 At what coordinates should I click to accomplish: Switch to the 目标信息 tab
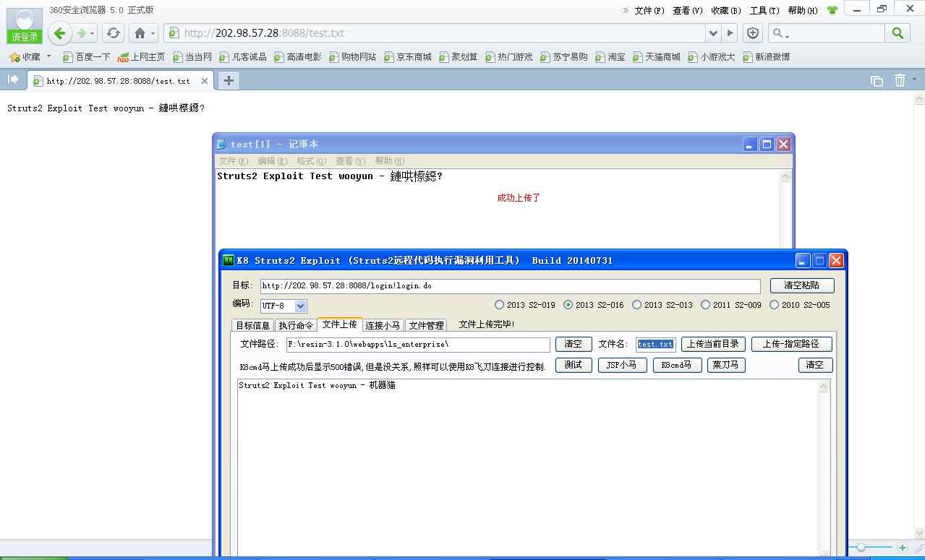point(252,325)
